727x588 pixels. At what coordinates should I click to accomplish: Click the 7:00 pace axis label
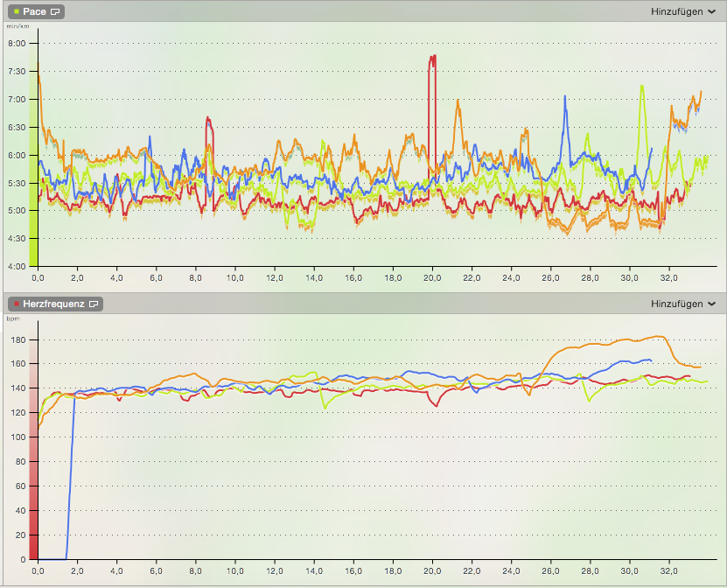[17, 99]
